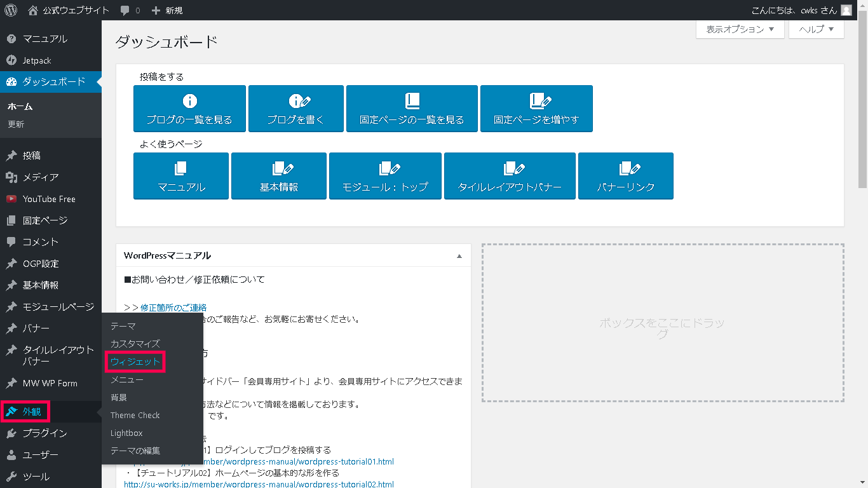Click the 新規 item in admin bar
Viewport: 868px width, 488px height.
(x=167, y=11)
